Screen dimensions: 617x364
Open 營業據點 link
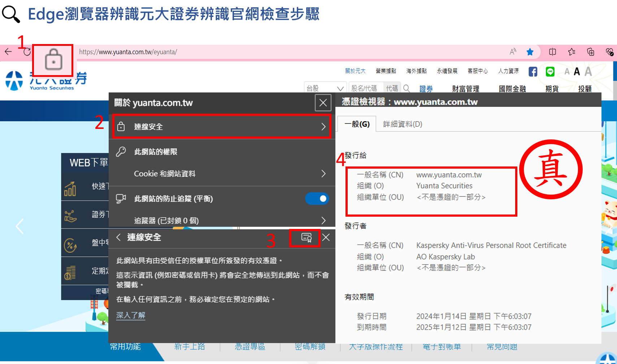click(386, 71)
